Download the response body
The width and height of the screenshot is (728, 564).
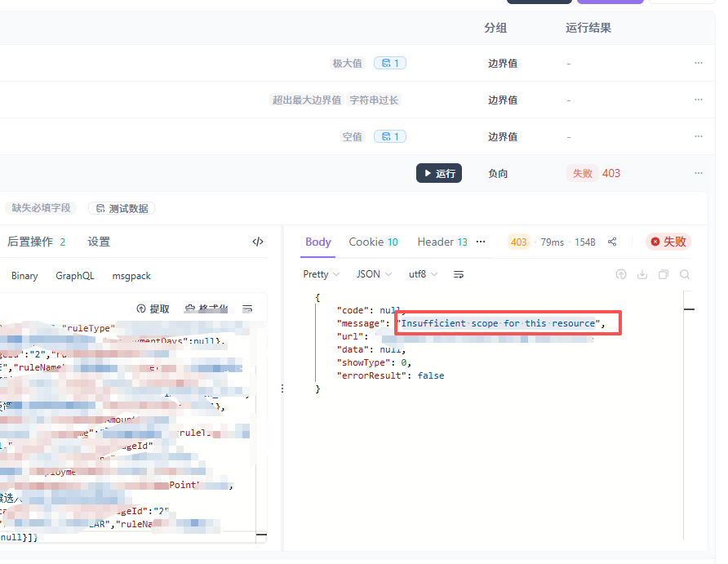pyautogui.click(x=642, y=274)
